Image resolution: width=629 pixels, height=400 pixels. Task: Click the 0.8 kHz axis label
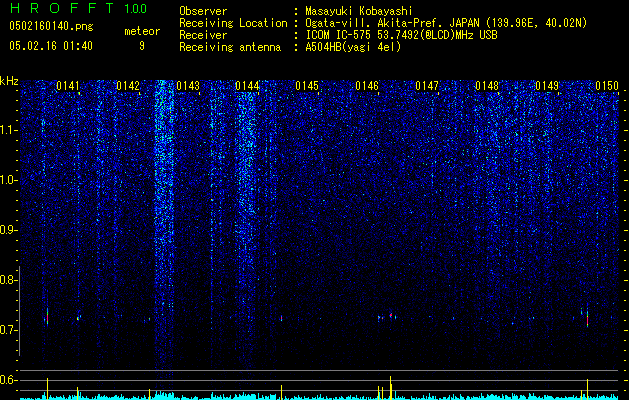(9, 280)
